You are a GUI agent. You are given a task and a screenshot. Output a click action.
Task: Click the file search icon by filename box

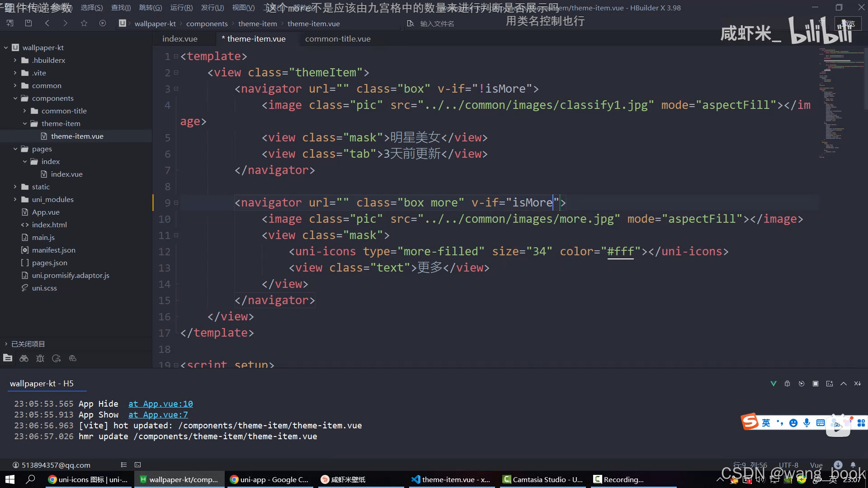pyautogui.click(x=410, y=23)
